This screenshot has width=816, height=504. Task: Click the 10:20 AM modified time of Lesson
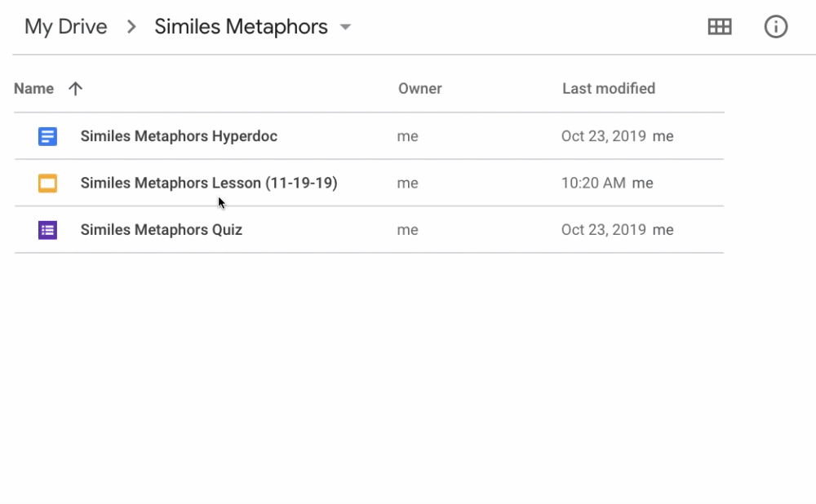[593, 183]
